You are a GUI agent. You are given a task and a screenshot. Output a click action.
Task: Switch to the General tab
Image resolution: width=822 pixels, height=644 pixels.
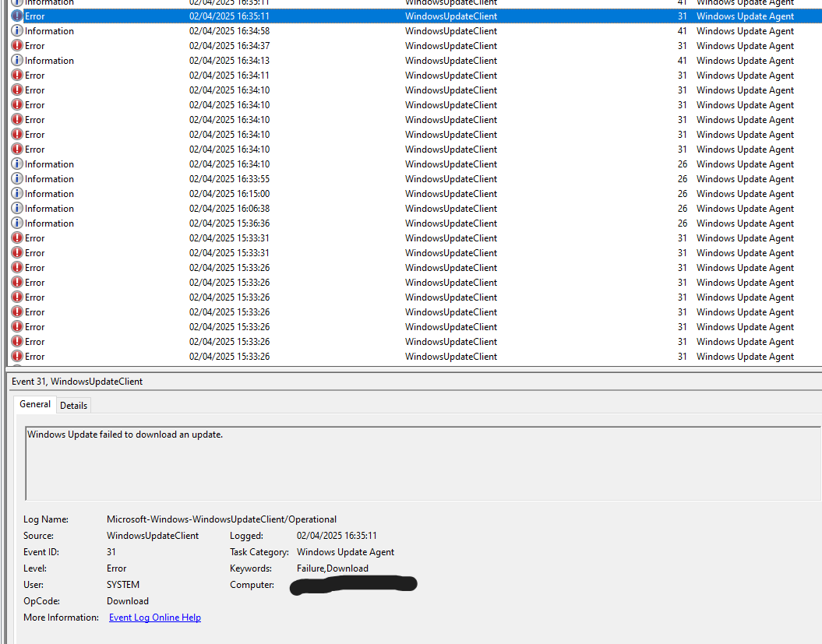[35, 404]
